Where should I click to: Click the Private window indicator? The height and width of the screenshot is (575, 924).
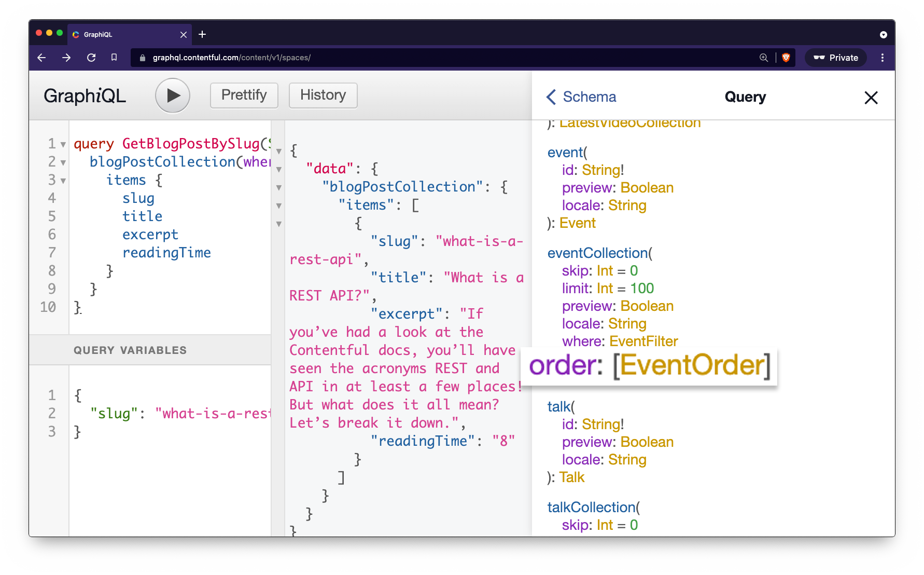click(836, 58)
